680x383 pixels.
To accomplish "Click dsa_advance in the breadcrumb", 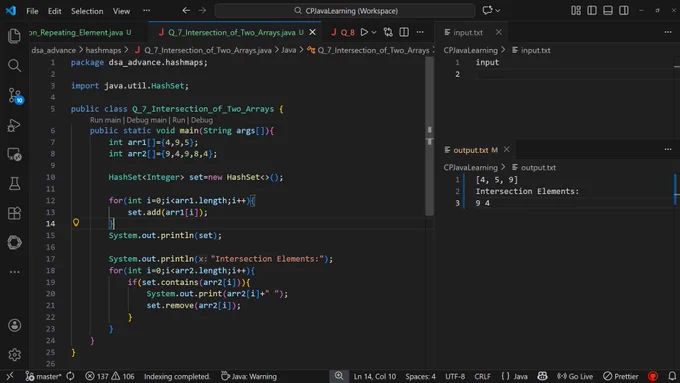I will pyautogui.click(x=53, y=50).
